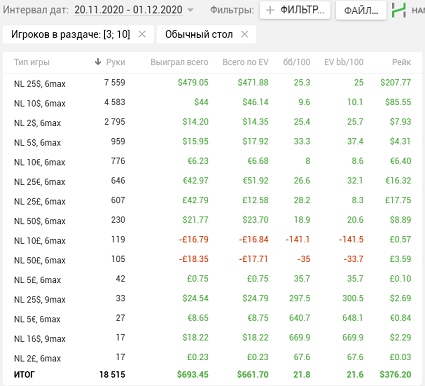Click the €42.97 winnings value
Screen dimensions: 425x386
coord(195,181)
